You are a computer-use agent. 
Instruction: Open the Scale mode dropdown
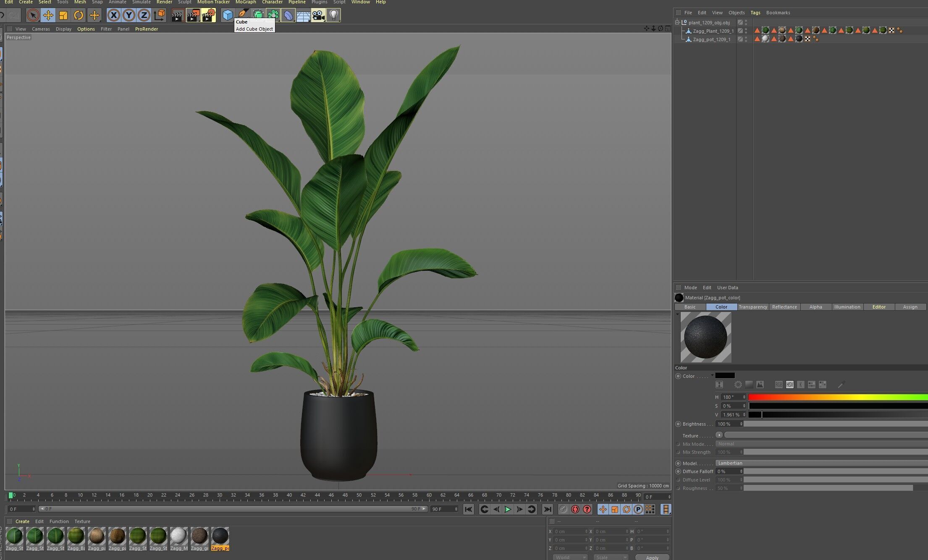point(611,557)
